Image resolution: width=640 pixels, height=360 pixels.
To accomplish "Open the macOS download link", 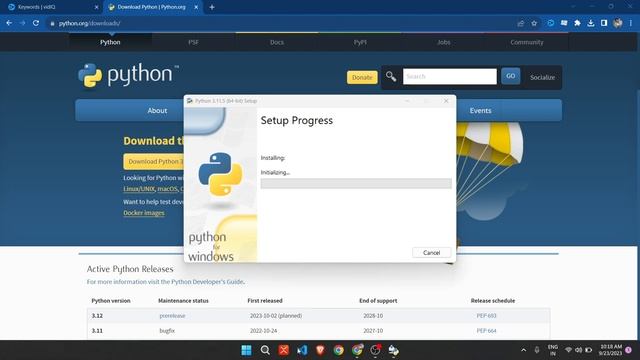I will click(167, 189).
